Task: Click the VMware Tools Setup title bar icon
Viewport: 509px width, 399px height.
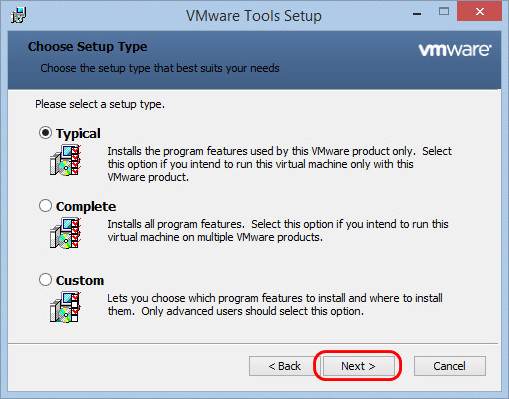Action: pyautogui.click(x=18, y=15)
